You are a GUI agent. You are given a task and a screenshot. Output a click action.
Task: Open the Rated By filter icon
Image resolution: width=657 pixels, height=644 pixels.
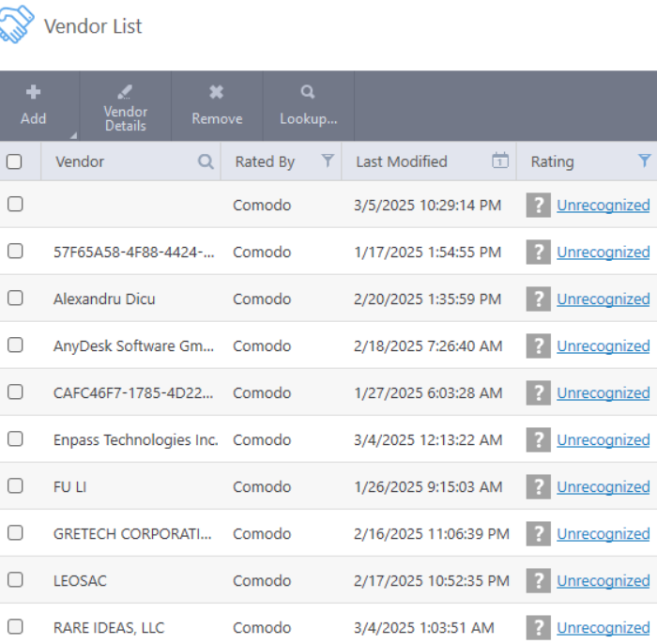point(328,161)
